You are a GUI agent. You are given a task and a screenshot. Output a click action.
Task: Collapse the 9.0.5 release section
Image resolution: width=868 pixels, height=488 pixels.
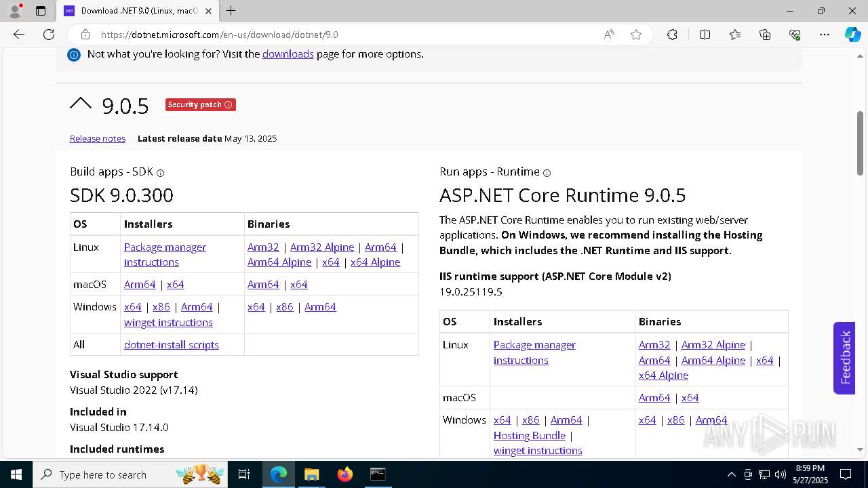click(81, 104)
